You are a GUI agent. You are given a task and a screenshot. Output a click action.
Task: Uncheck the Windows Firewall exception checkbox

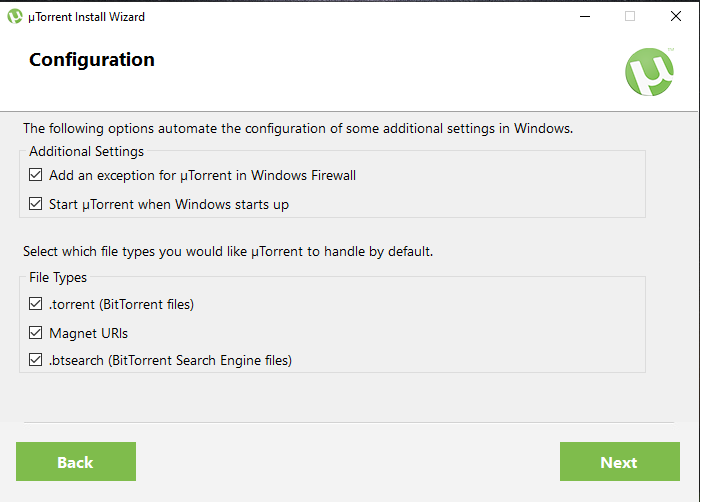point(35,175)
